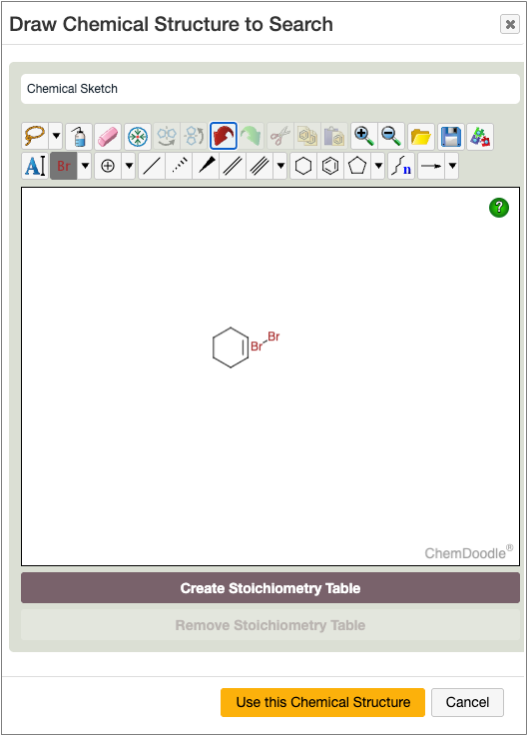
Task: Click the Open file folder icon
Action: [x=421, y=137]
